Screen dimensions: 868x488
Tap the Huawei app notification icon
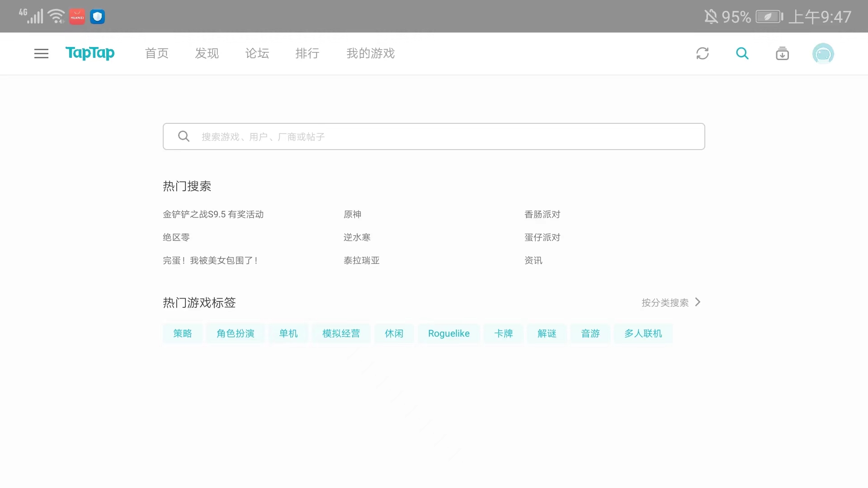pyautogui.click(x=77, y=17)
